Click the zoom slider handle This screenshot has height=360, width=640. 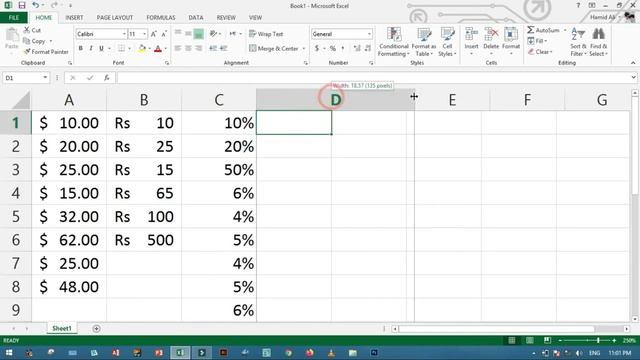tap(598, 340)
